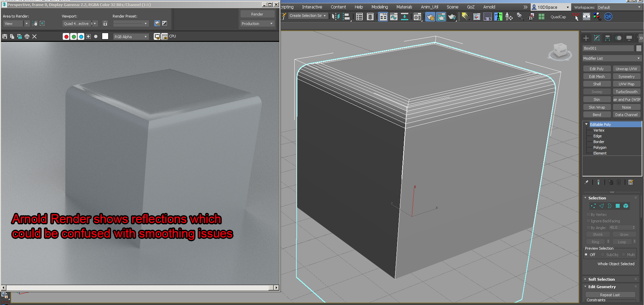The height and width of the screenshot is (305, 644).
Task: Open Render Setup dialog via teapot icon
Action: pos(431,17)
